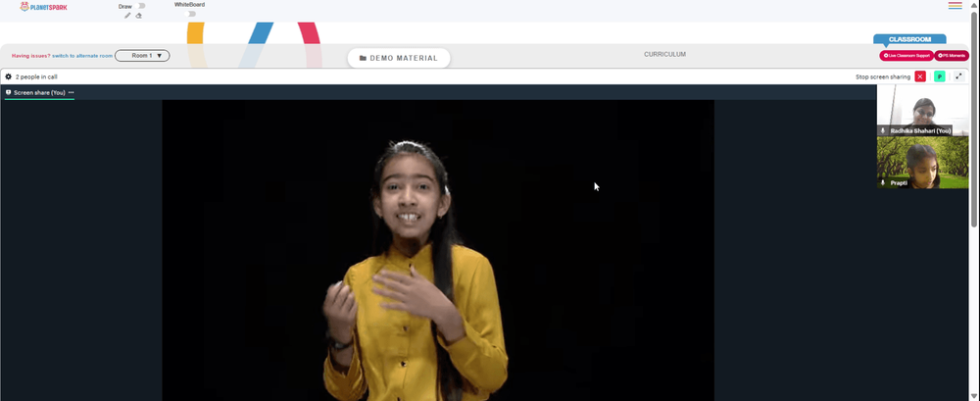Select the eraser tool

[139, 15]
